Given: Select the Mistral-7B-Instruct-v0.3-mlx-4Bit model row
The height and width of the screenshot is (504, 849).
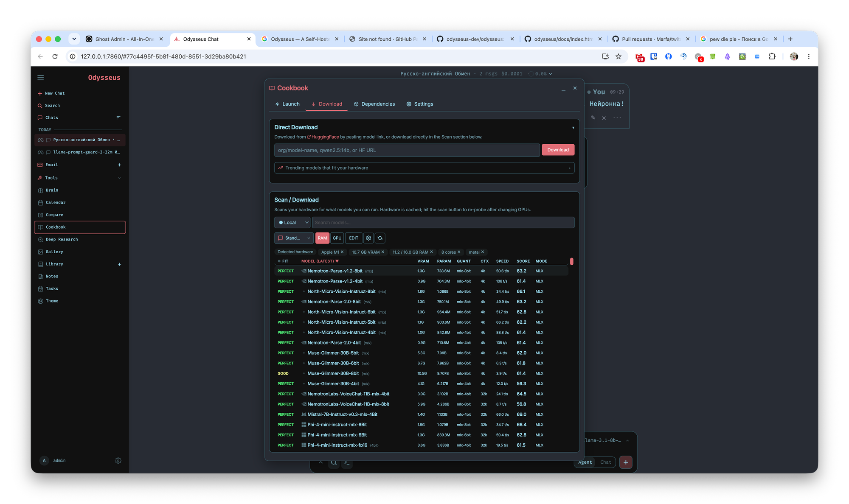Looking at the screenshot, I should pyautogui.click(x=421, y=414).
